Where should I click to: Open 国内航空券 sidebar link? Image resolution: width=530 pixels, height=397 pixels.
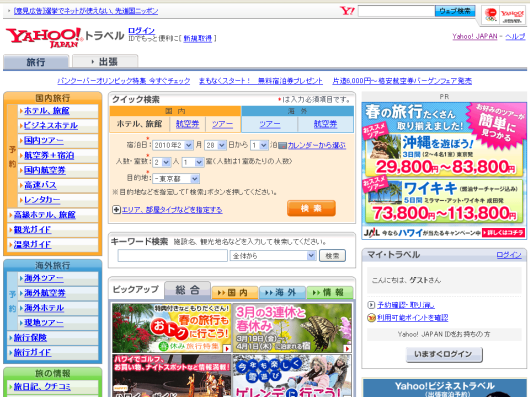pos(45,170)
